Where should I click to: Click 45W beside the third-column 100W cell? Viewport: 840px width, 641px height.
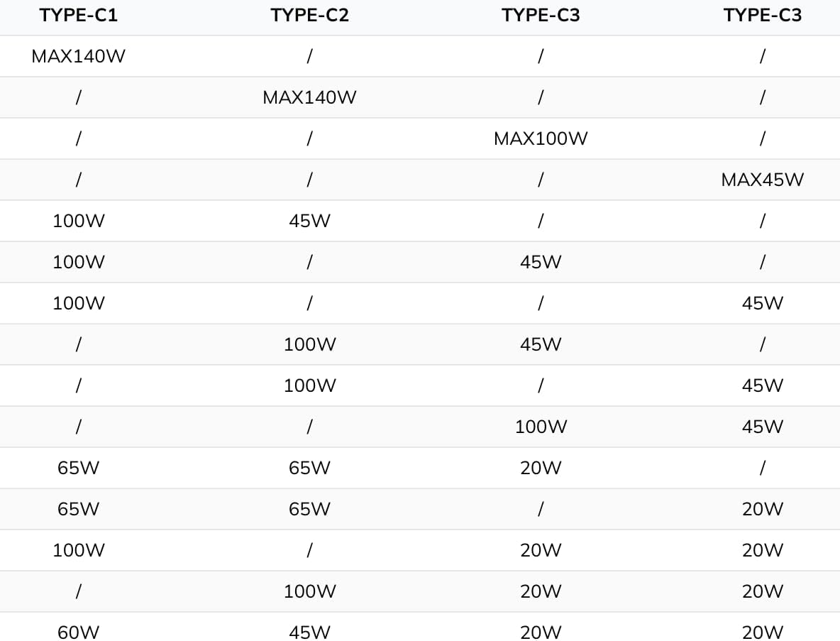pos(762,427)
